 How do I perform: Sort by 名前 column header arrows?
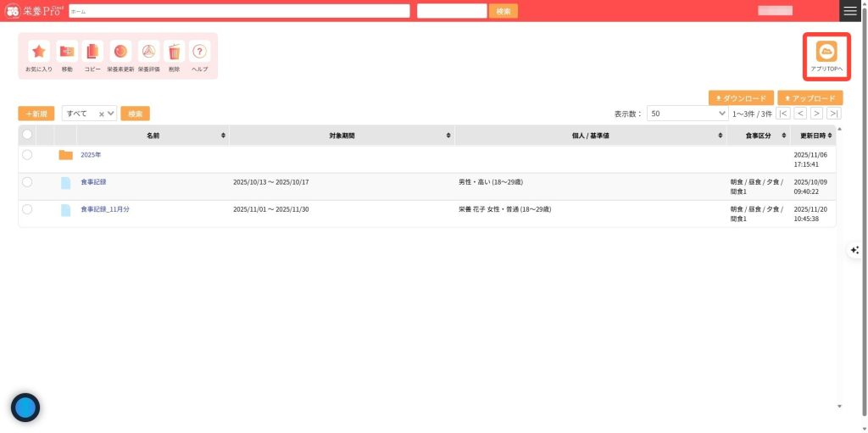tap(224, 136)
